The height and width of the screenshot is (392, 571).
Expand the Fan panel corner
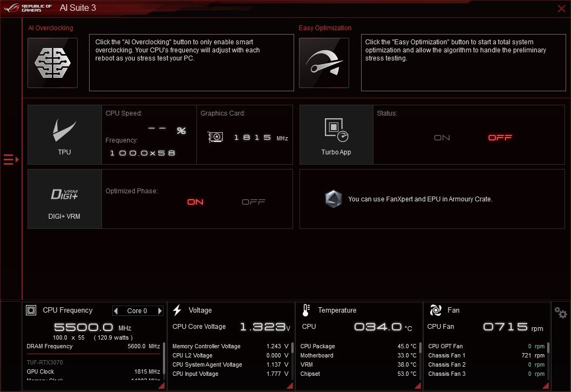pyautogui.click(x=546, y=386)
